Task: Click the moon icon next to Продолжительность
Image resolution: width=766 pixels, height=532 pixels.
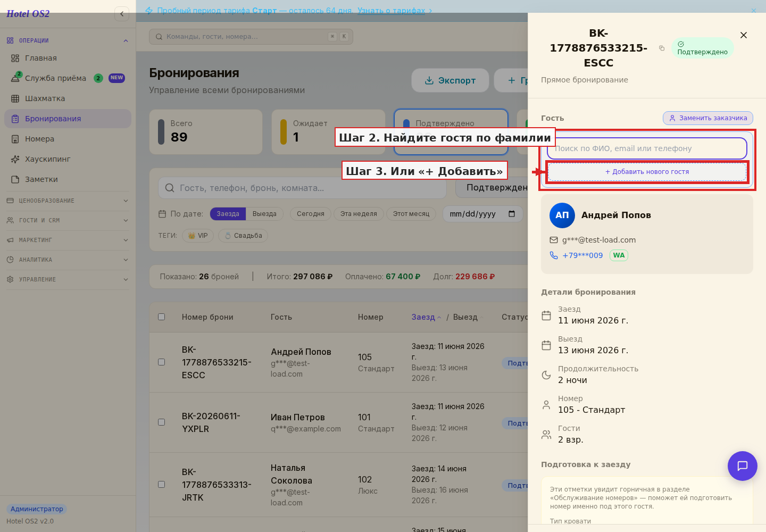Action: tap(546, 375)
